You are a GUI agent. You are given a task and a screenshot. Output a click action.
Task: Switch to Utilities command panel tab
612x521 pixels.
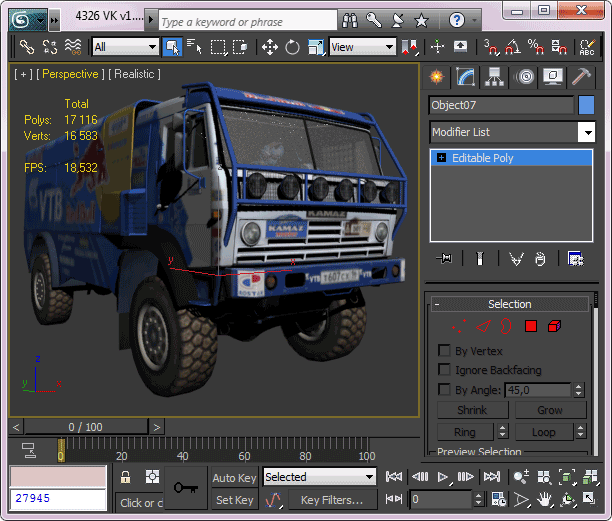[x=581, y=76]
